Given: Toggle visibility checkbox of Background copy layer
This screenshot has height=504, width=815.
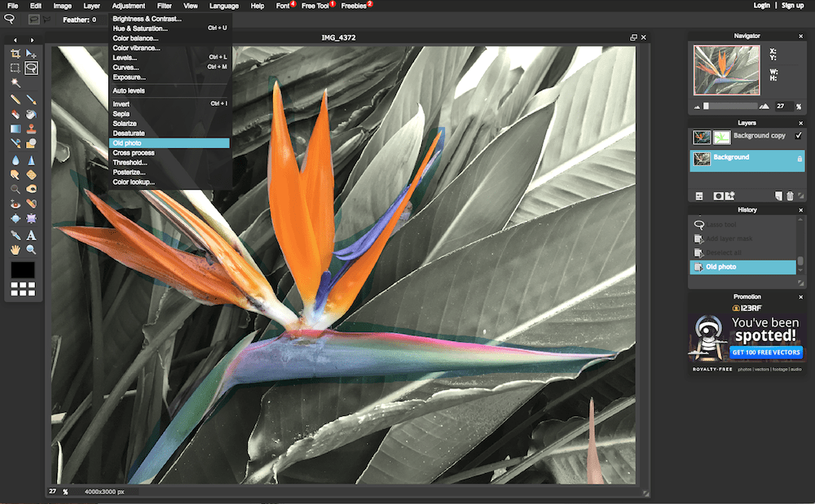Looking at the screenshot, I should 799,135.
